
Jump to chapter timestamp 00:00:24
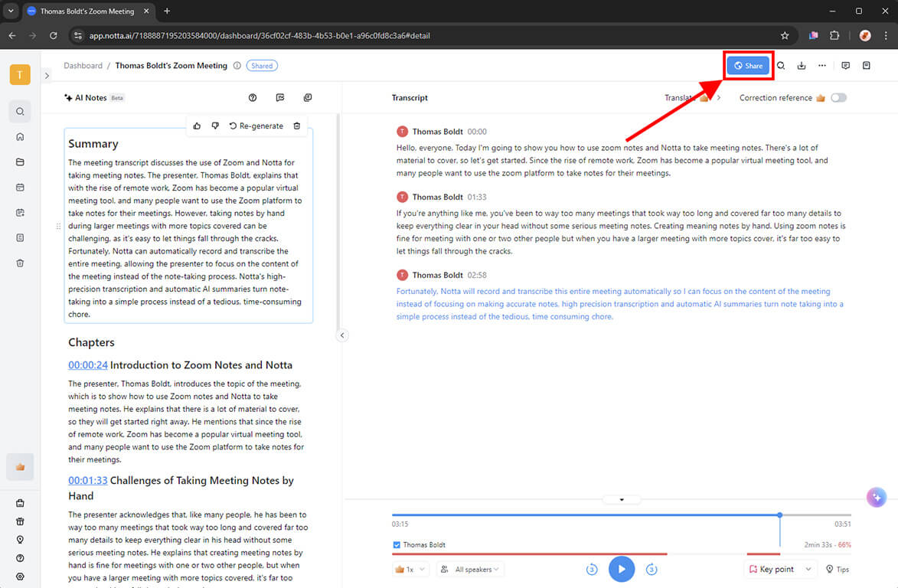tap(87, 365)
